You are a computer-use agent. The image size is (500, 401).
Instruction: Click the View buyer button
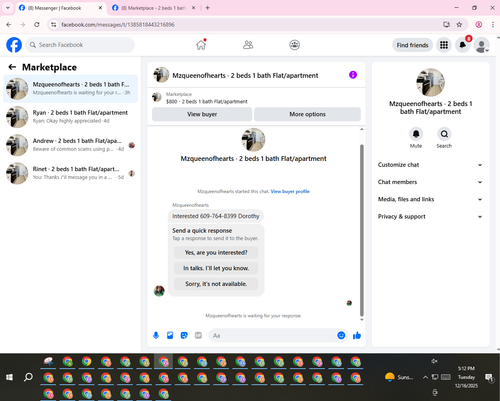tap(202, 114)
